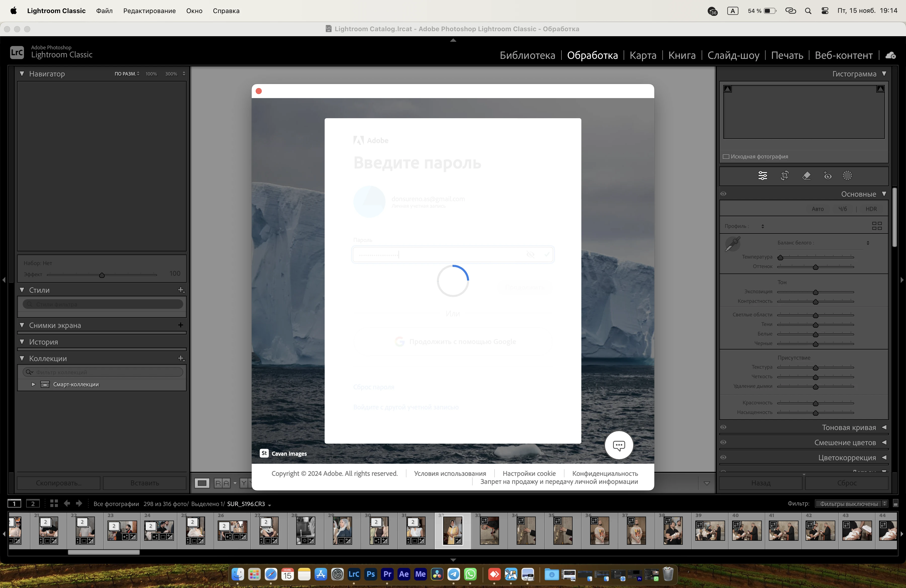Open the Баланс белого preset dropdown
The image size is (906, 588).
pyautogui.click(x=868, y=243)
